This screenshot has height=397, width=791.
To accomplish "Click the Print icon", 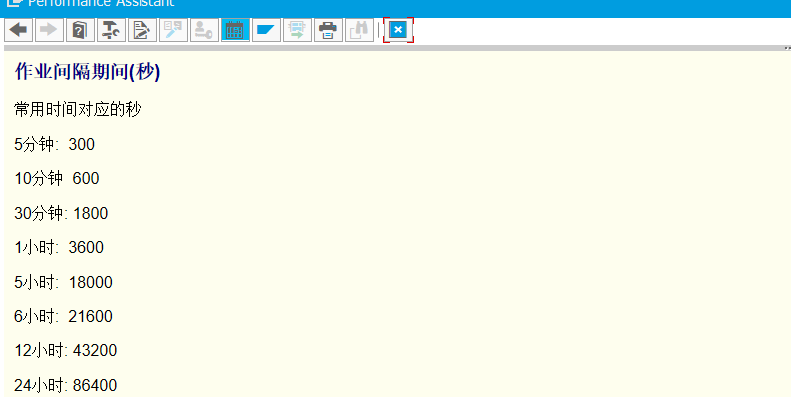I will pos(328,30).
